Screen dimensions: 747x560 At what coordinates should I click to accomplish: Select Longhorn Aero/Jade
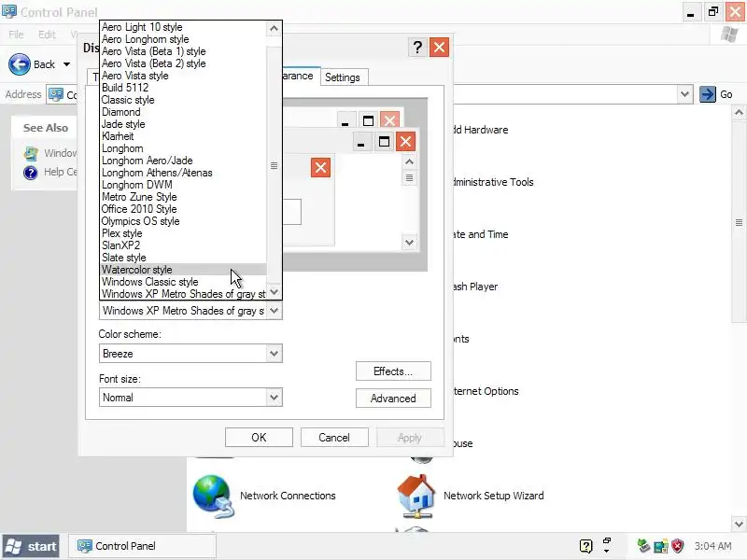[183, 161]
